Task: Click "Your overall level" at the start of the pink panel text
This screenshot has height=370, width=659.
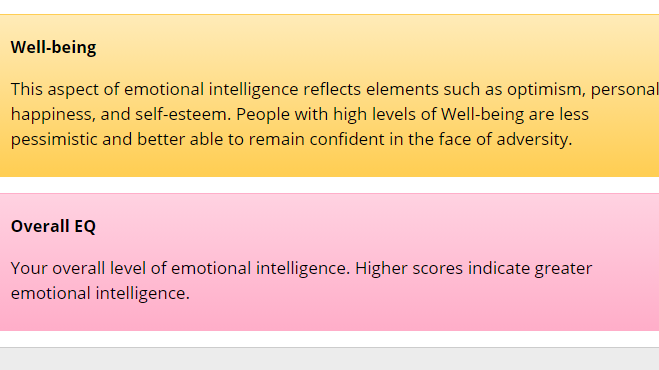Action: coord(79,268)
